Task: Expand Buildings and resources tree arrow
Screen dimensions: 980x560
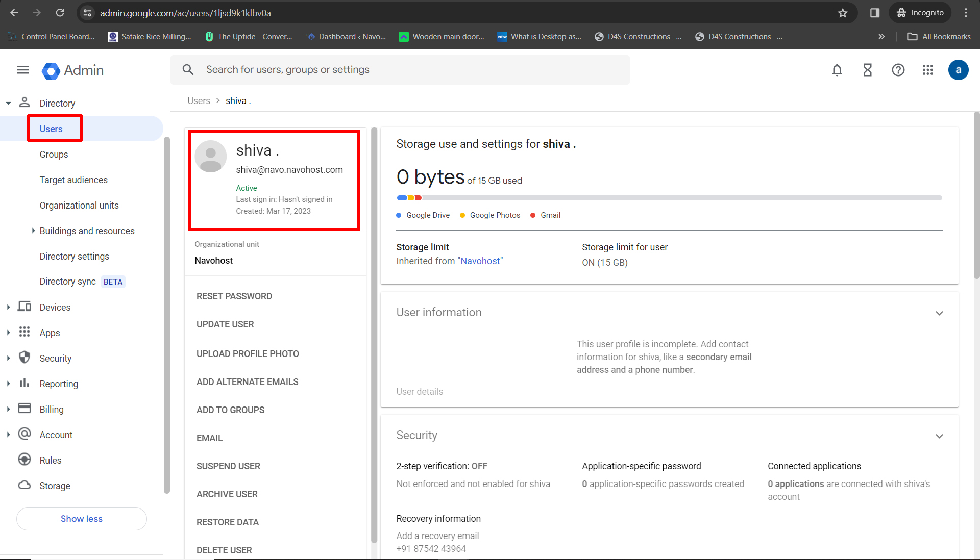Action: (33, 231)
